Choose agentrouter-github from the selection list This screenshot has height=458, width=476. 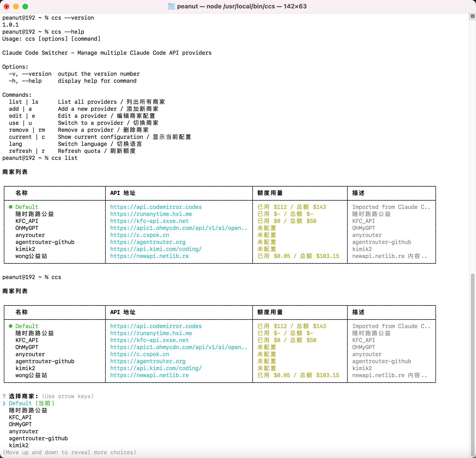pos(38,438)
